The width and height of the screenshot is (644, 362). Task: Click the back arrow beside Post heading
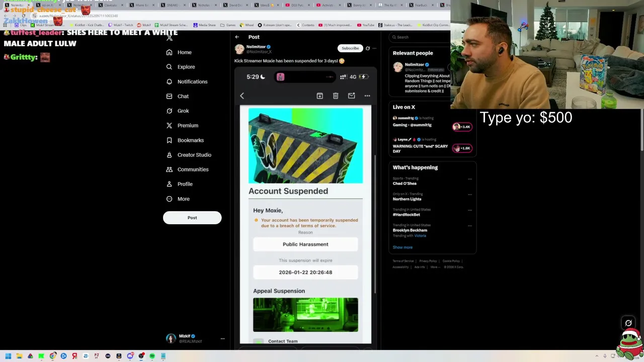pos(237,37)
